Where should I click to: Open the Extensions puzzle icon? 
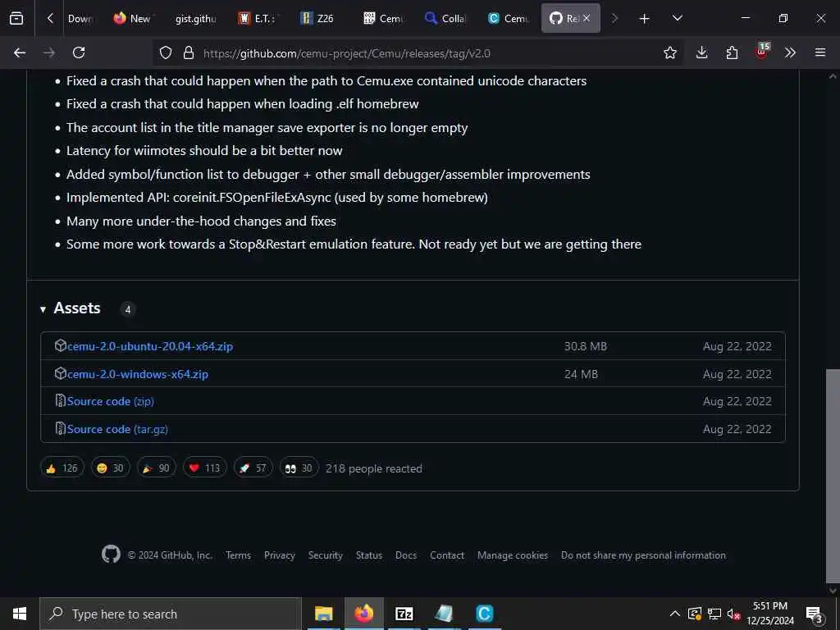[x=732, y=52]
